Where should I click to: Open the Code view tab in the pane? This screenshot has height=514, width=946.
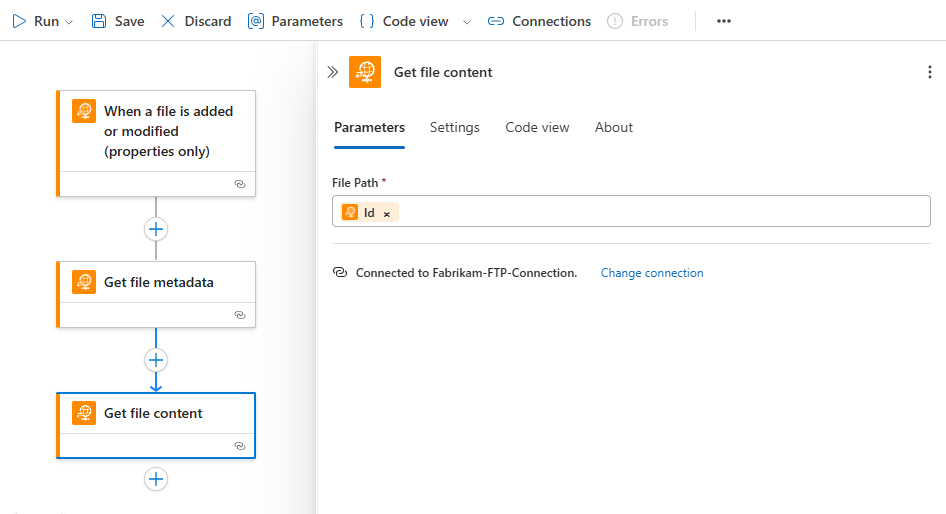(537, 127)
